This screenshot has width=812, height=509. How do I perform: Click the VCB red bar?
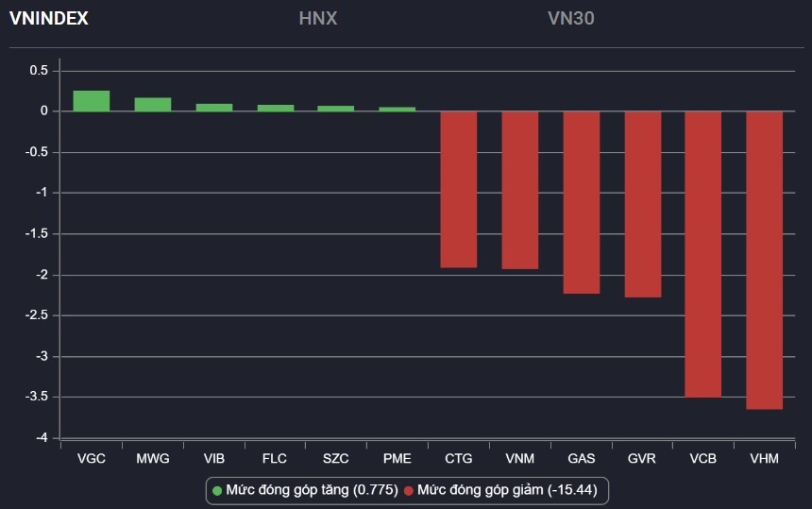(703, 254)
